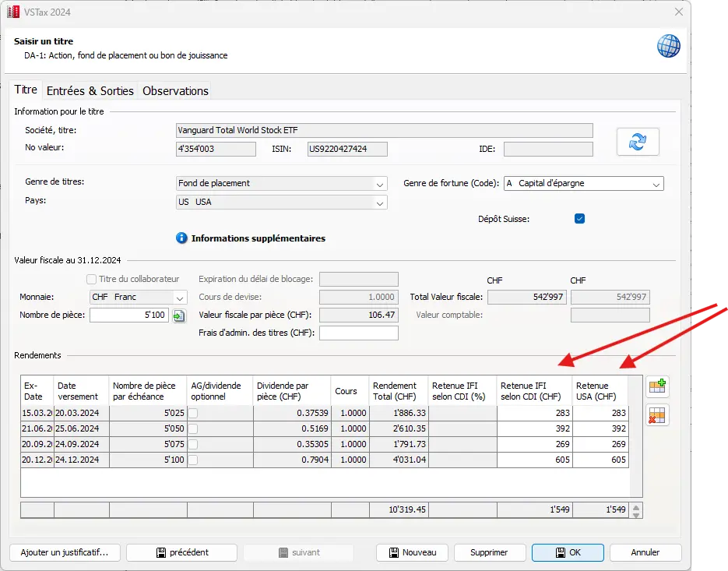Click the totals row scroll stepper
728x571 pixels.
[636, 511]
